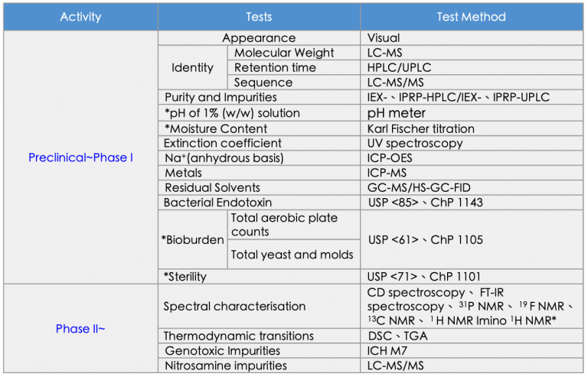The width and height of the screenshot is (588, 377).
Task: Click the Tests column header
Action: click(259, 17)
